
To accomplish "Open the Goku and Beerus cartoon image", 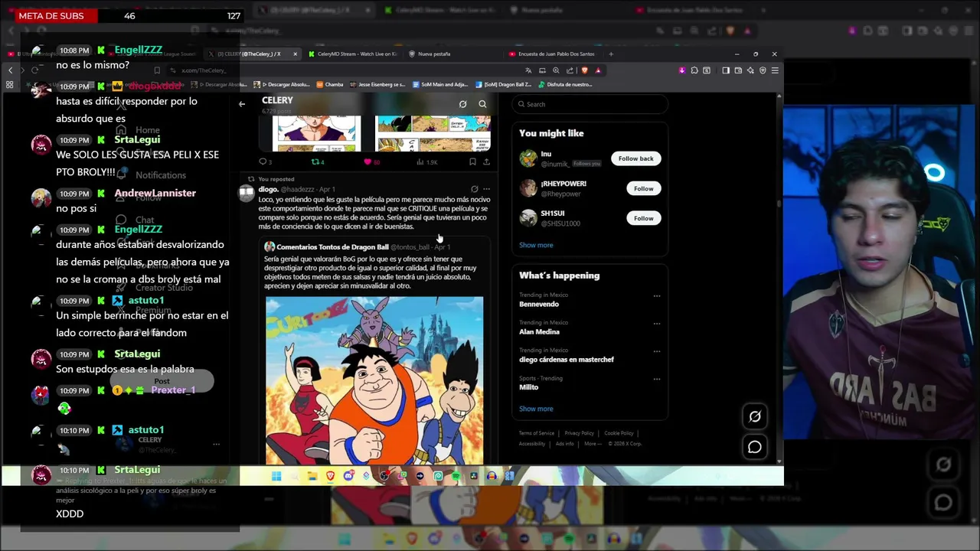I will pyautogui.click(x=374, y=380).
